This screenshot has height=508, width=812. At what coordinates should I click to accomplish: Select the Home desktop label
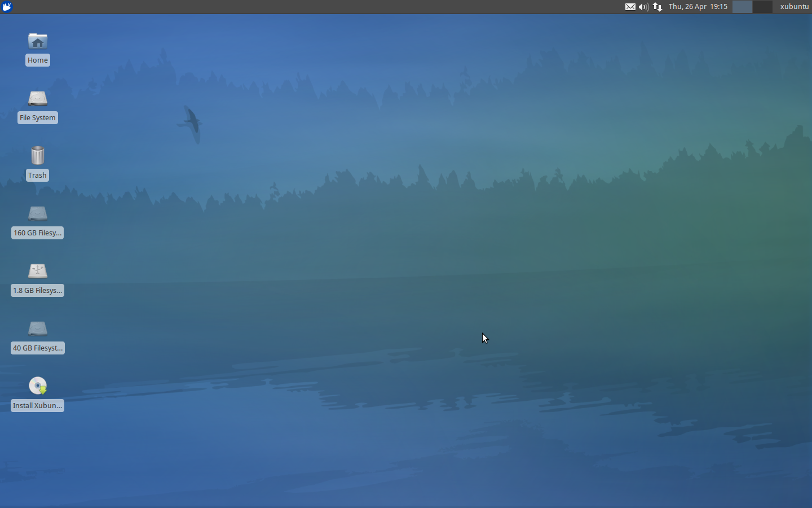click(x=37, y=60)
